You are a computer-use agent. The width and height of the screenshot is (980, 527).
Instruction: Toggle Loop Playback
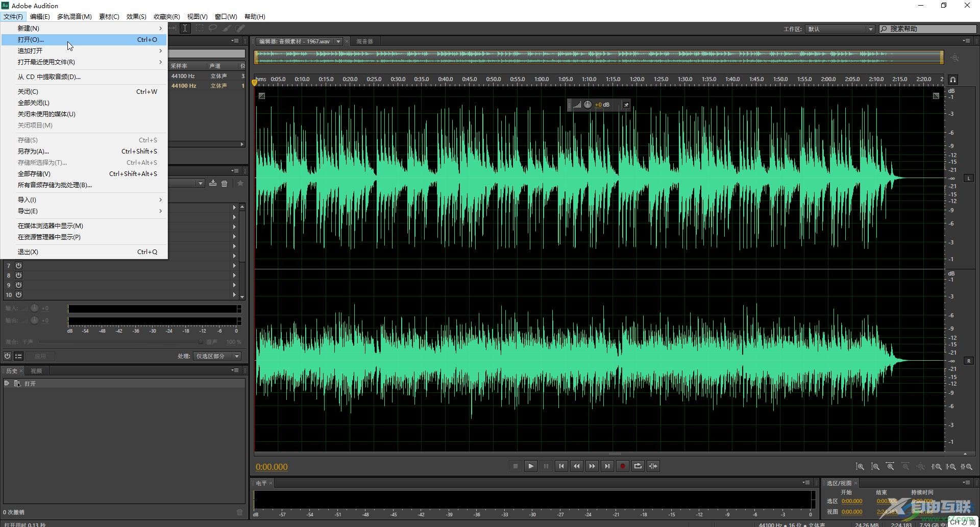(x=638, y=466)
